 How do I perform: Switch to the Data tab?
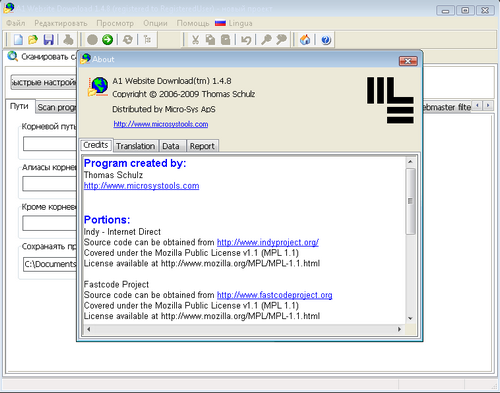click(171, 146)
